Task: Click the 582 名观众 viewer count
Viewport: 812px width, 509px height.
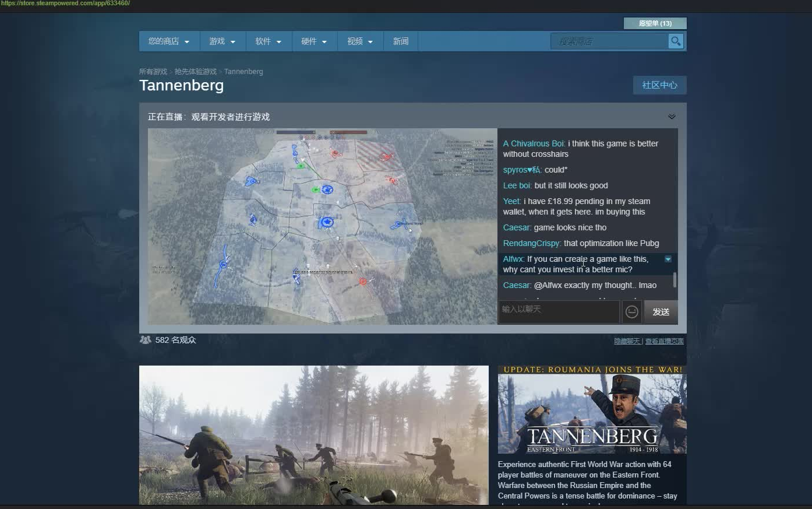Action: 175,340
